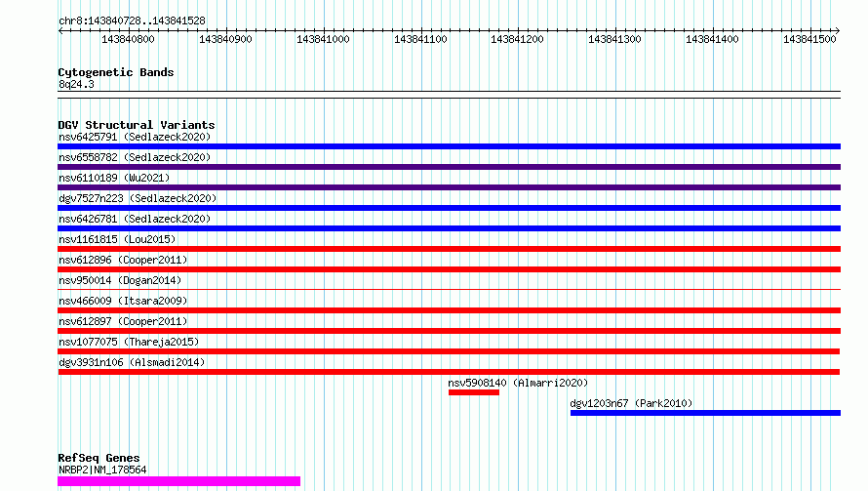This screenshot has width=868, height=491.
Task: Click the DGV Structural Variants track title
Action: click(x=137, y=125)
